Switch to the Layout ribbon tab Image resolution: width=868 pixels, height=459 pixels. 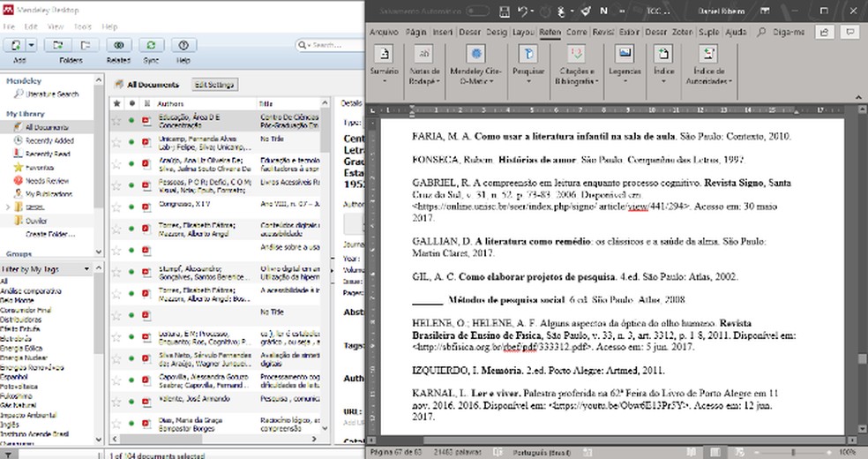coord(523,32)
